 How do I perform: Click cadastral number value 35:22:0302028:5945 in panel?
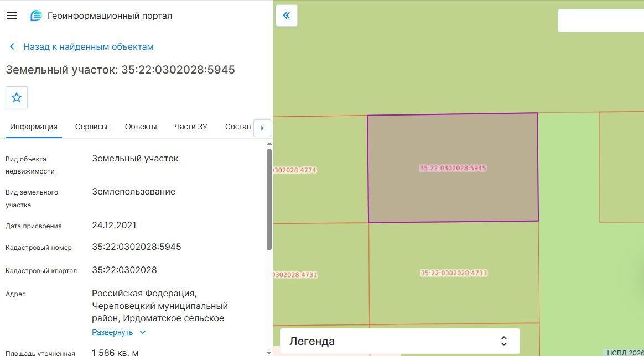(x=136, y=247)
